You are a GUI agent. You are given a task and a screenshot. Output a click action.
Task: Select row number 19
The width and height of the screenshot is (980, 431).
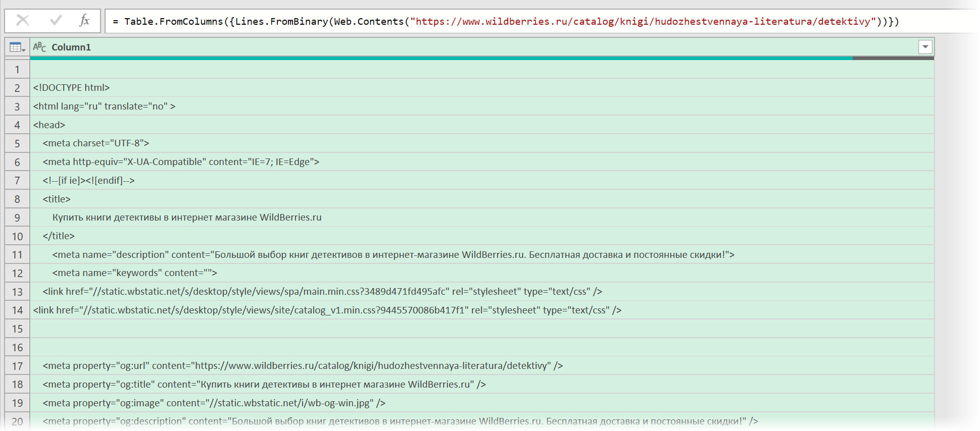[17, 403]
